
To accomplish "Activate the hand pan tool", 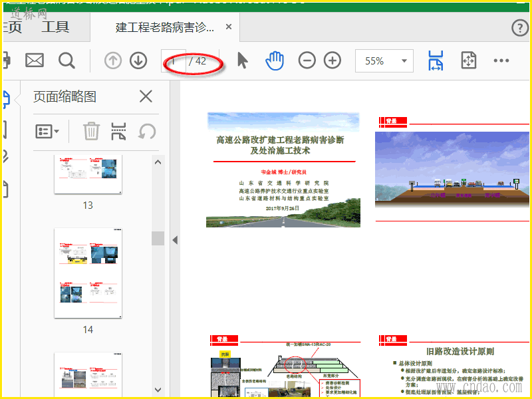I will (275, 61).
